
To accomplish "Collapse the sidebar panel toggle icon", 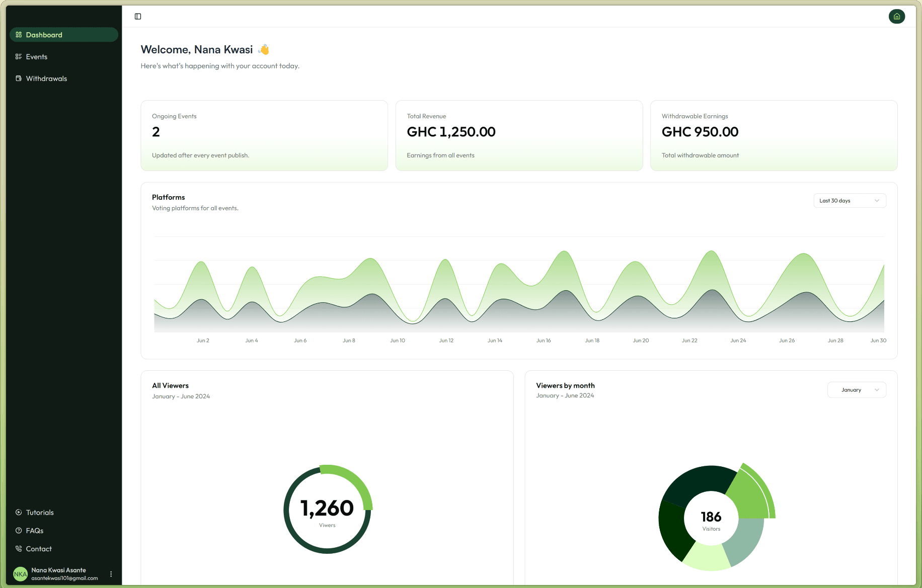I will [137, 16].
